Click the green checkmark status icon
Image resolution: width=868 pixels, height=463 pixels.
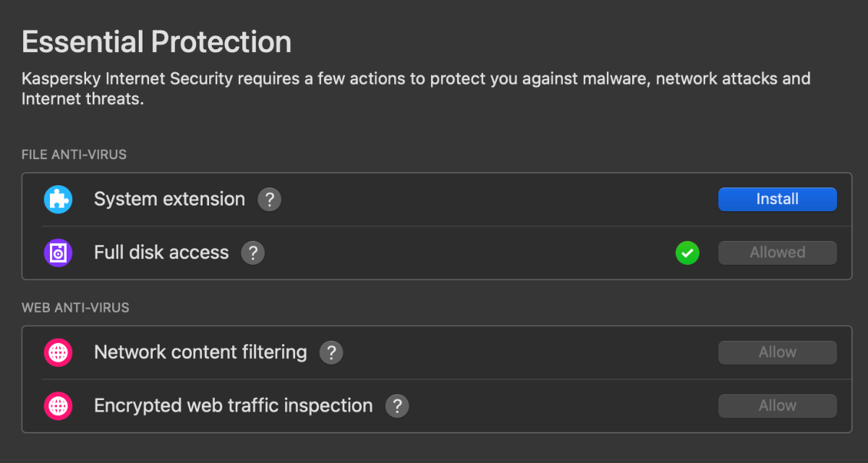tap(687, 252)
